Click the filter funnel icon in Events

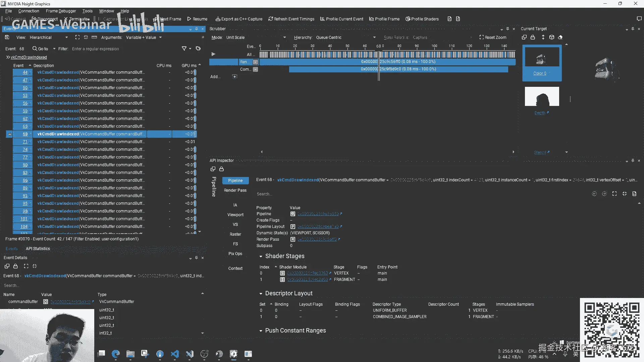184,49
